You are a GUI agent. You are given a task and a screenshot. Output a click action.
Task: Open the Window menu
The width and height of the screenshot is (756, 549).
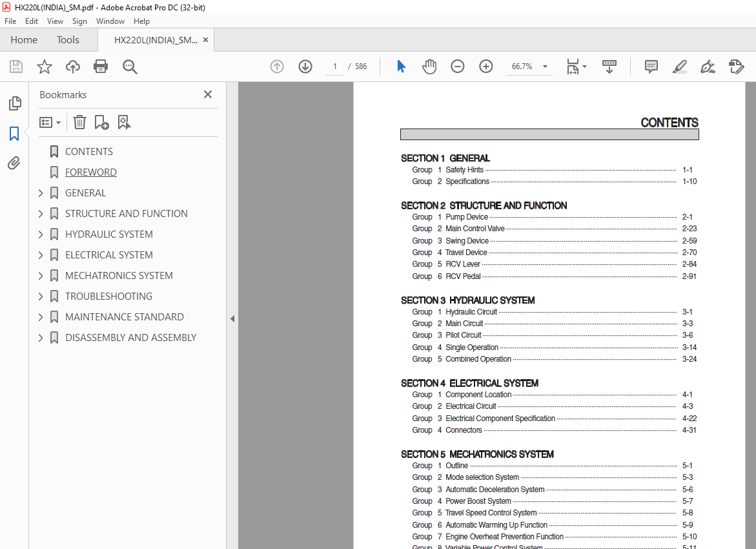point(110,21)
